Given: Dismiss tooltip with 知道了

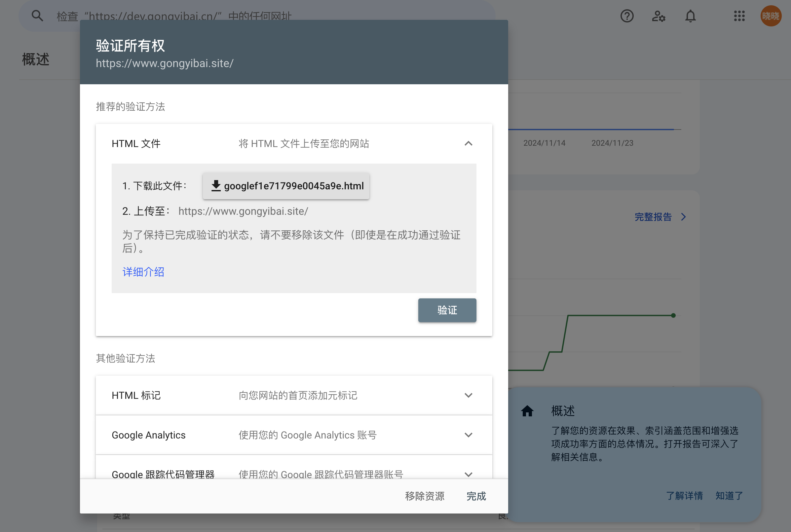Looking at the screenshot, I should coord(729,496).
